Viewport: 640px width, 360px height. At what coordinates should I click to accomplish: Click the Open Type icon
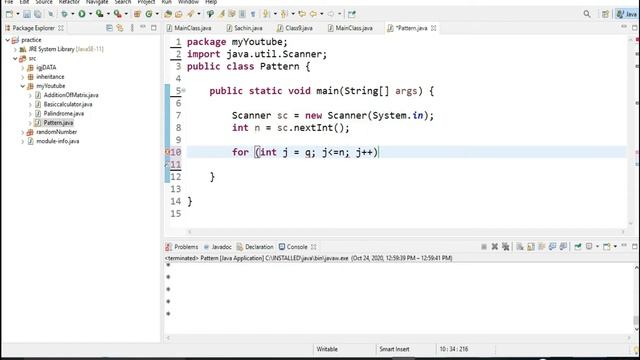(168, 14)
